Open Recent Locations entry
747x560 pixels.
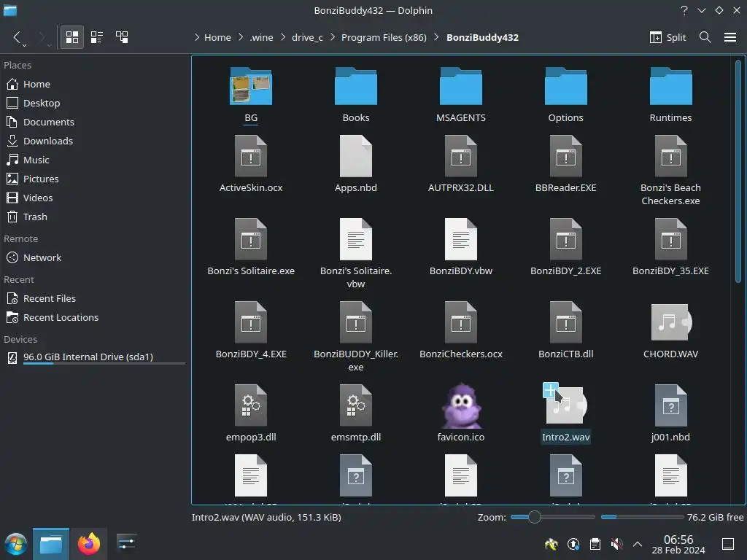click(94, 318)
